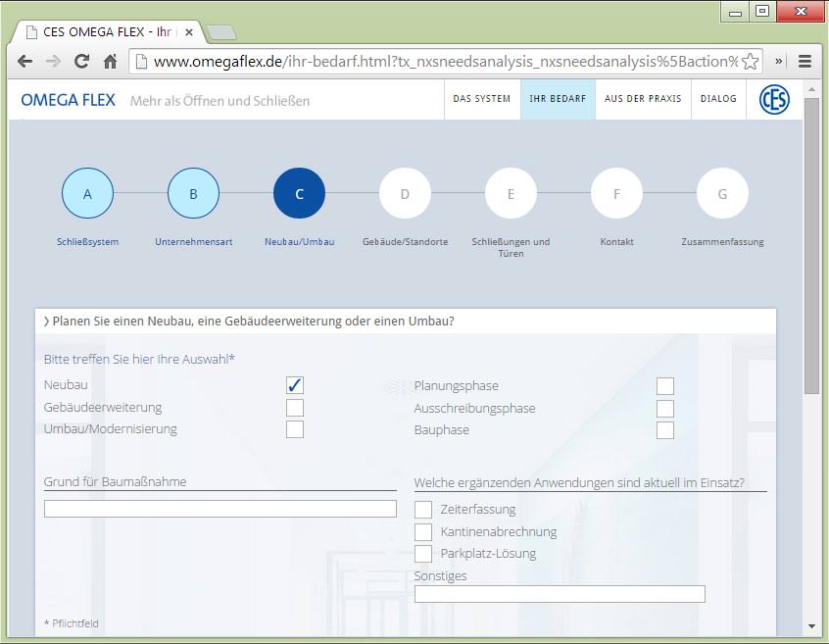Tick the Planungsphase checkbox

coord(665,386)
